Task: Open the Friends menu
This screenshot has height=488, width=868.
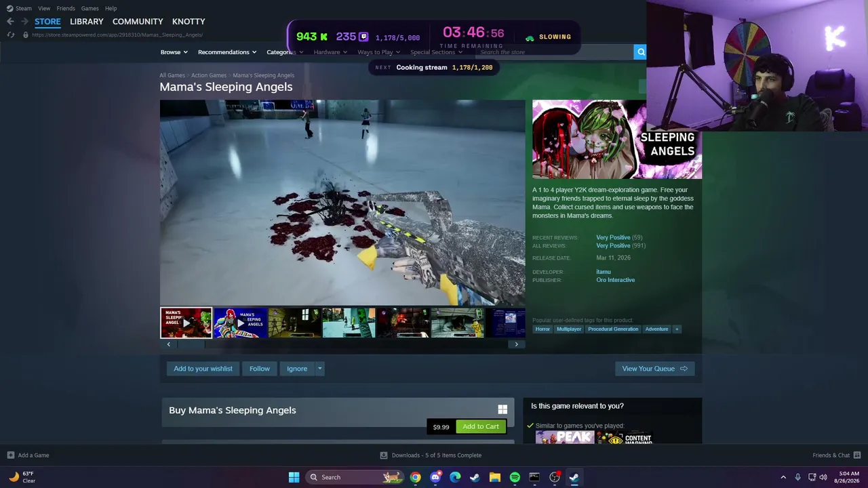Action: [66, 8]
